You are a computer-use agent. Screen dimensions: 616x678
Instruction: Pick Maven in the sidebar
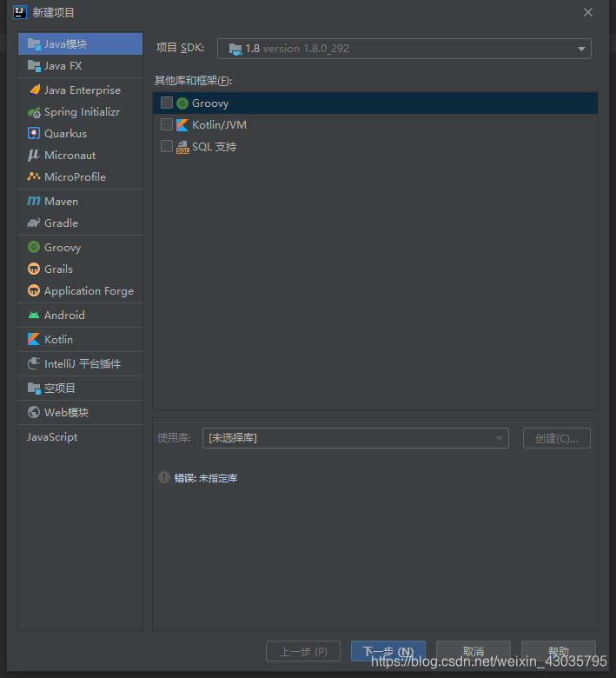pos(81,201)
